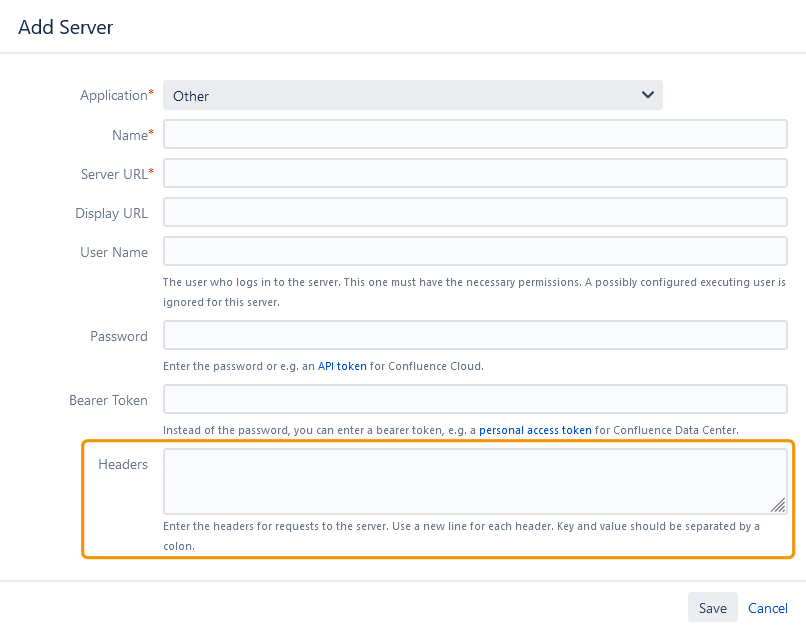Click the User Name label
The width and height of the screenshot is (806, 630).
click(114, 252)
